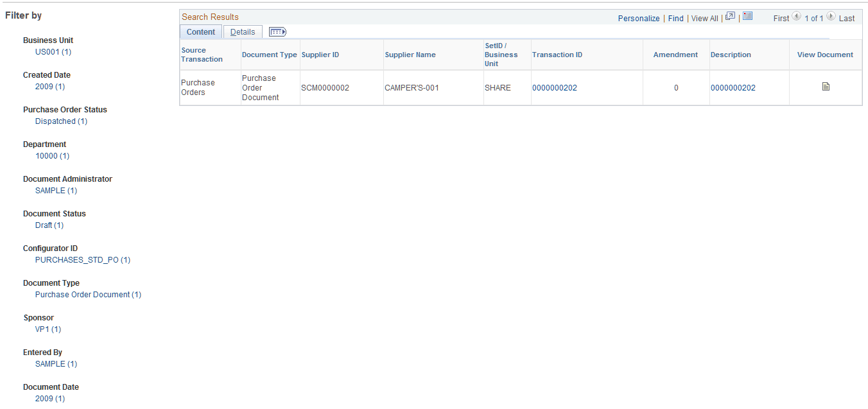Filter by Configurator PURCHASES_STD_PO
Screen dimensions: 868x409
click(x=83, y=259)
